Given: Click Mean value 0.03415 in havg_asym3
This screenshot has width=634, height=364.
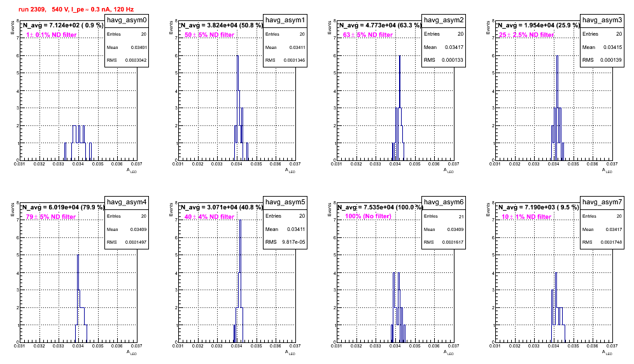Looking at the screenshot, I should point(612,47).
